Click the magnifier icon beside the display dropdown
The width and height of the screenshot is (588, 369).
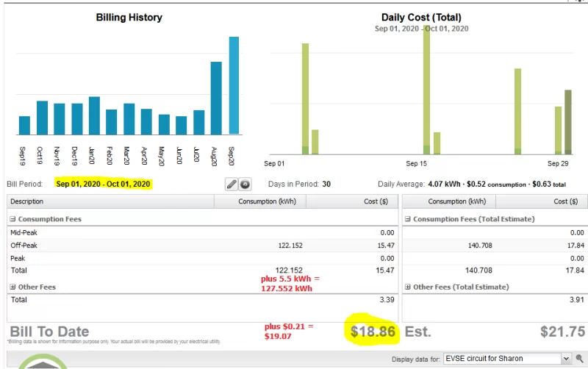[580, 359]
